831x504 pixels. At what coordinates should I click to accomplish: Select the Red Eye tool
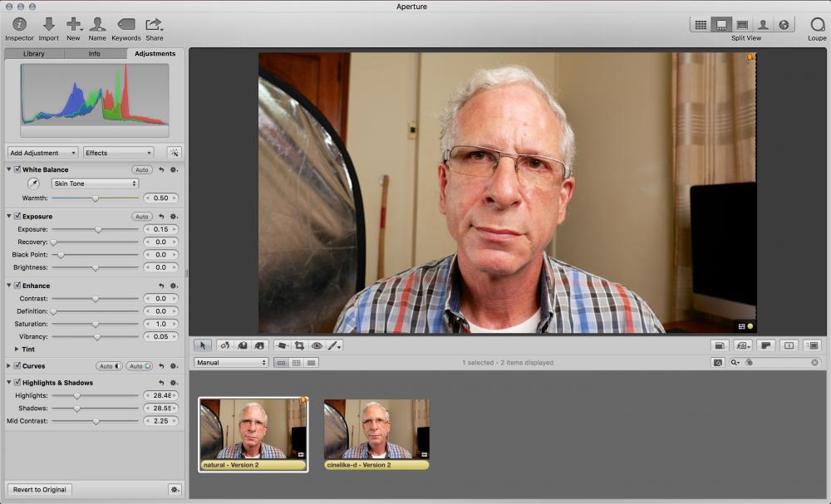click(x=317, y=345)
